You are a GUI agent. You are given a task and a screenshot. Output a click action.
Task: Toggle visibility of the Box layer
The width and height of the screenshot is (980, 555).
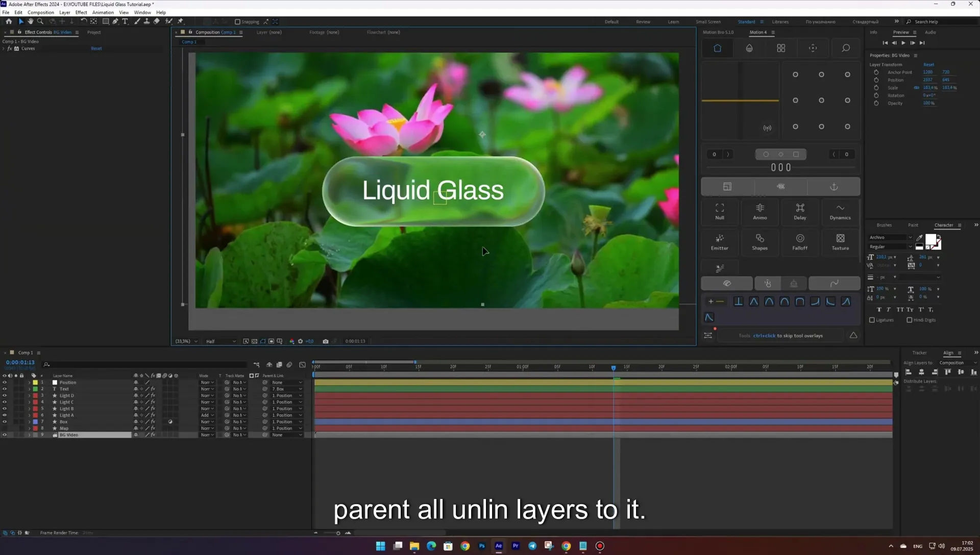[5, 422]
